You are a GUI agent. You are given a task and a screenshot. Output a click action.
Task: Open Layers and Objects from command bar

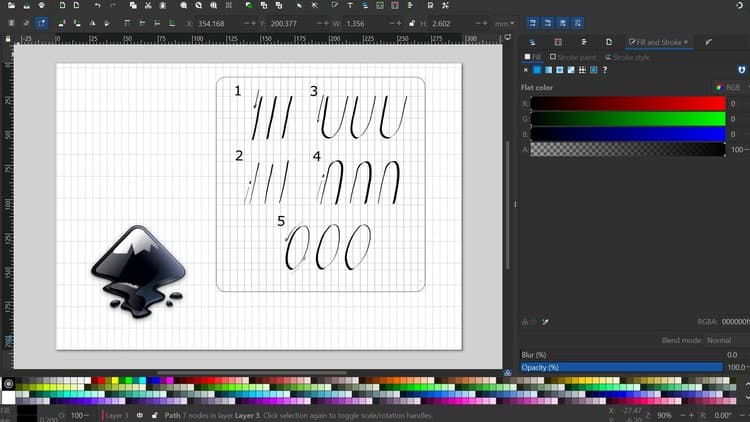365,5
